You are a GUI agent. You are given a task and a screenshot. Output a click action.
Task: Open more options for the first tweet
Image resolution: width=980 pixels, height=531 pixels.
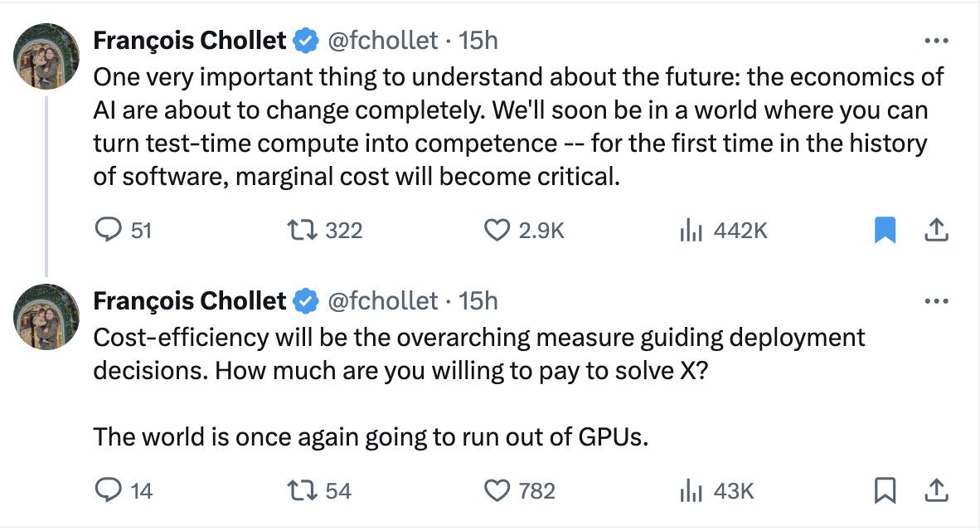pyautogui.click(x=935, y=41)
